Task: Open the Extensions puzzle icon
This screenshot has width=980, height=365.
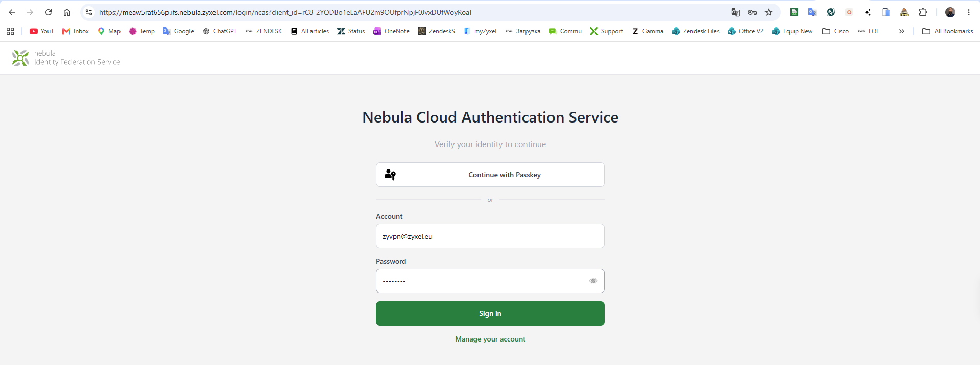Action: [x=923, y=12]
